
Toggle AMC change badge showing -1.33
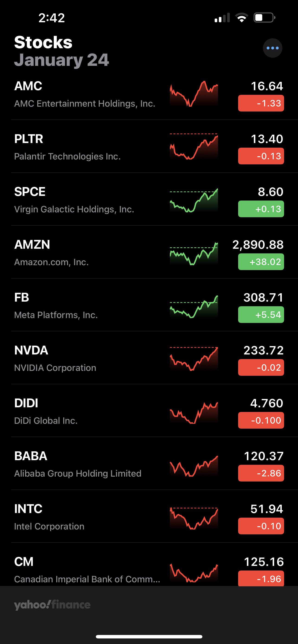261,102
